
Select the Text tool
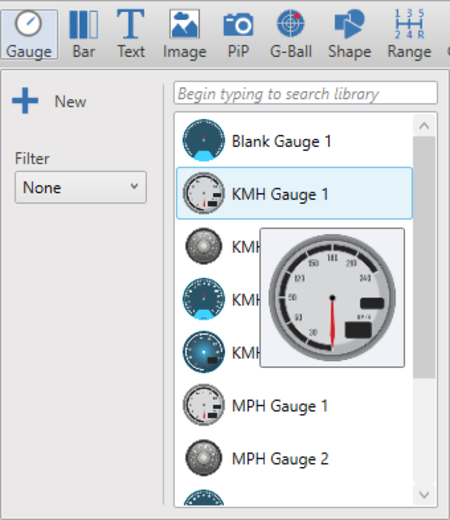tap(131, 34)
